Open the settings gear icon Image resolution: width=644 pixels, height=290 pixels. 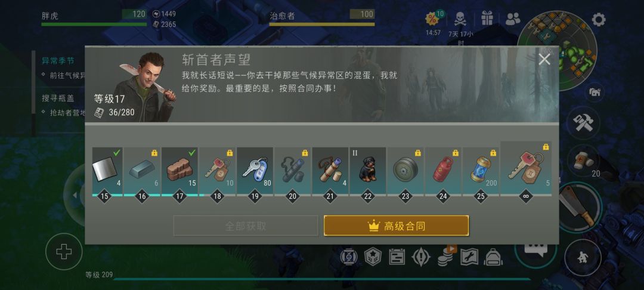599,19
